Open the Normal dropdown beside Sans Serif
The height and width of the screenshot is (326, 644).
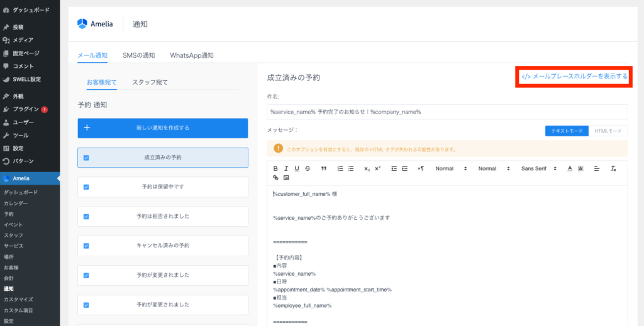494,168
